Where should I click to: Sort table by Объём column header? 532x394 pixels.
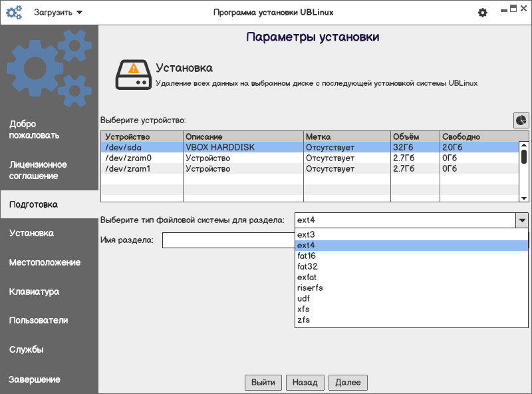click(x=414, y=137)
